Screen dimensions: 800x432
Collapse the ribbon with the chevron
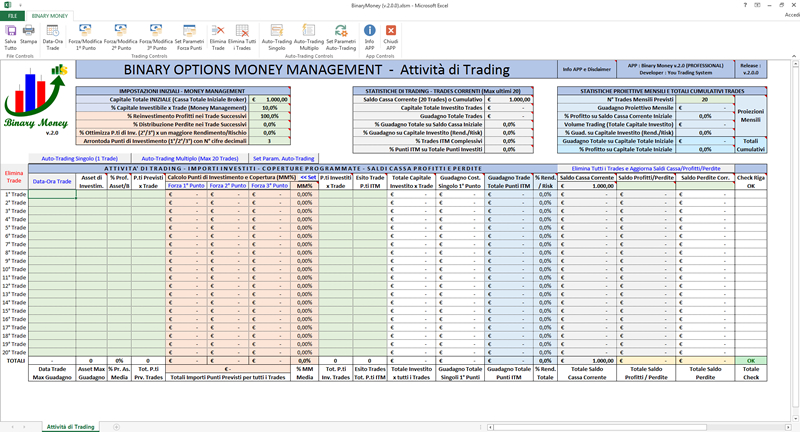[794, 56]
